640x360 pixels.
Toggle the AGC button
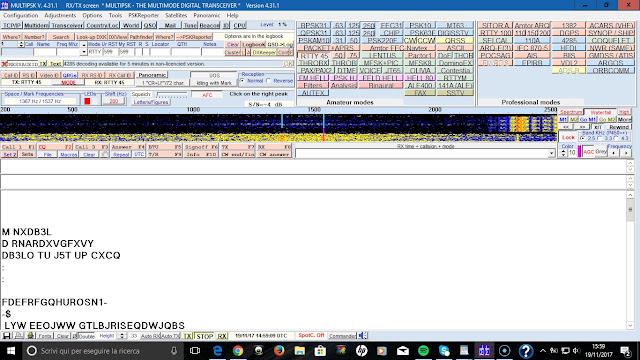(588, 152)
